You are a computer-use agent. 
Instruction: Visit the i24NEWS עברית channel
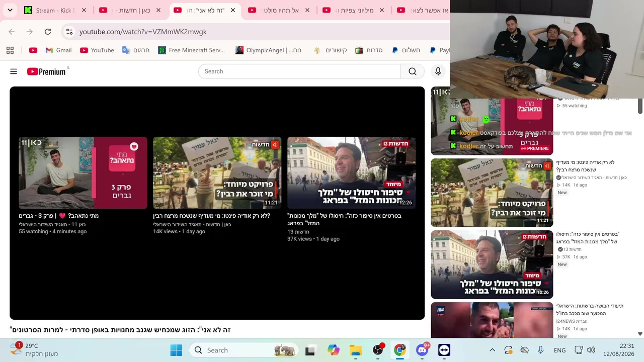pyautogui.click(x=572, y=321)
